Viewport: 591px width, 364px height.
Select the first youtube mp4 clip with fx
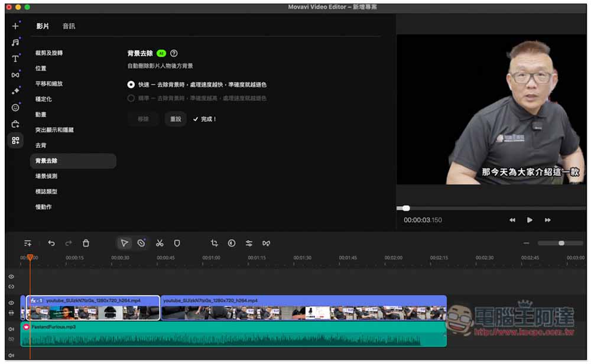(93, 308)
